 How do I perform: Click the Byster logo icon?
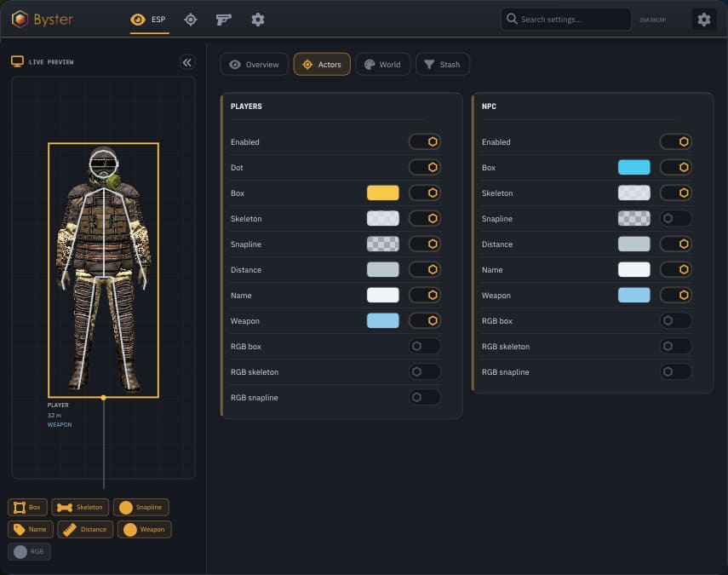(20, 19)
